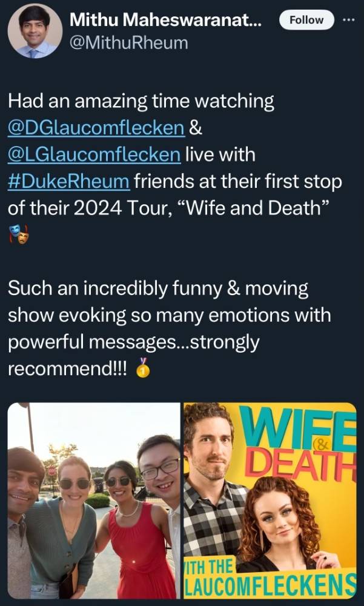Open Mithu's round profile picture avatar

click(35, 31)
